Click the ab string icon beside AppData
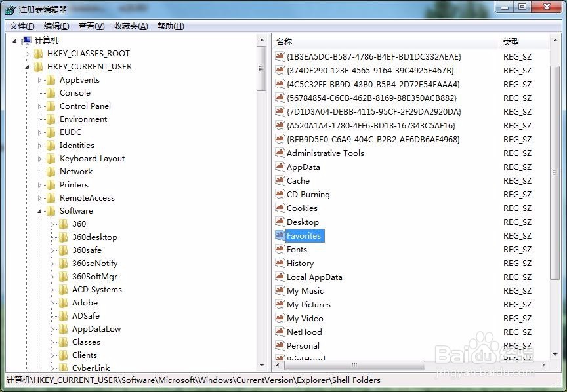 (280, 167)
